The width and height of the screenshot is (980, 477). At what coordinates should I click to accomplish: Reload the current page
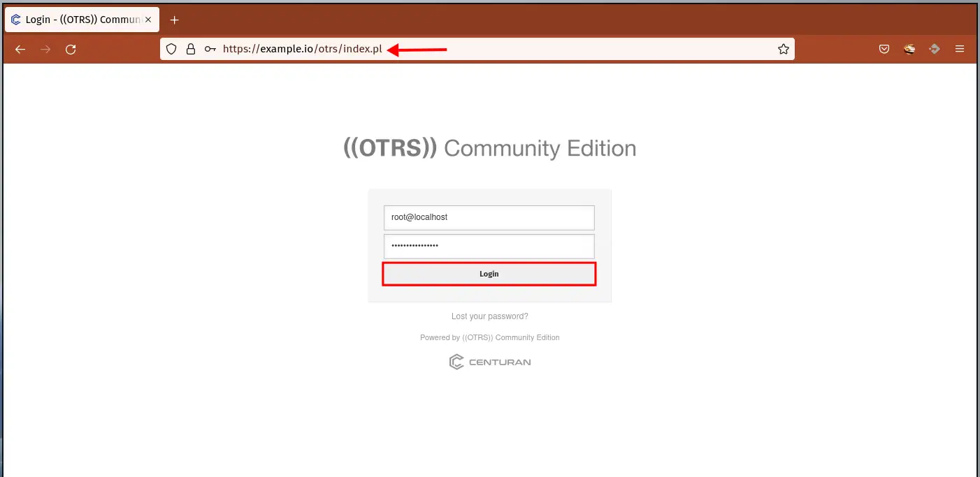point(71,50)
